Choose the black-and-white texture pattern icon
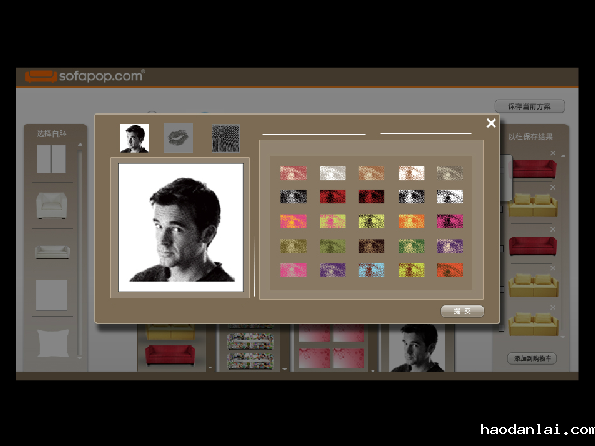The height and width of the screenshot is (446, 595). [226, 139]
